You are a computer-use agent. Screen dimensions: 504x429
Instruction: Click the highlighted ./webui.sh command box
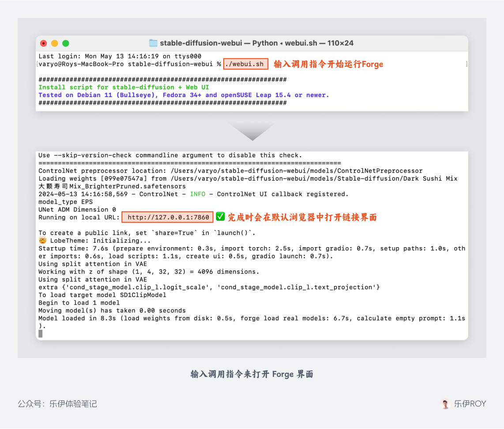pos(245,64)
